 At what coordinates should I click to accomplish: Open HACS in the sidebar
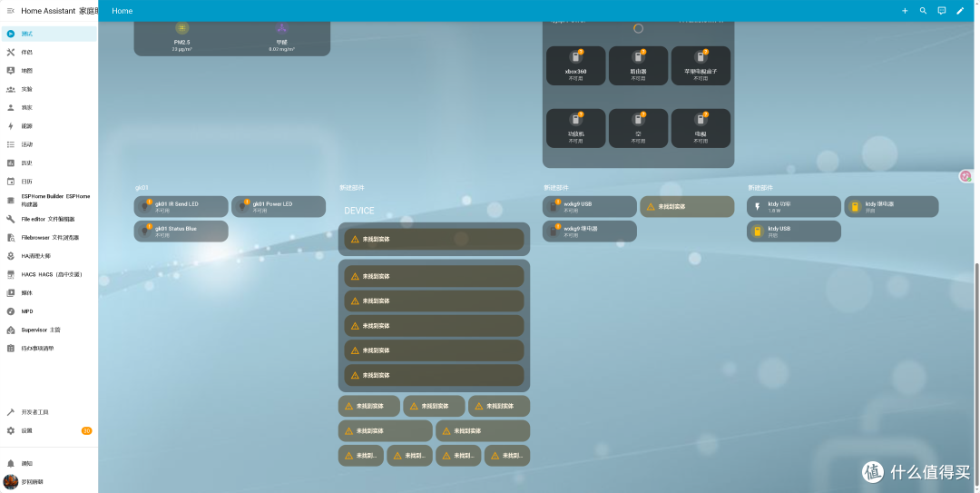pyautogui.click(x=49, y=275)
